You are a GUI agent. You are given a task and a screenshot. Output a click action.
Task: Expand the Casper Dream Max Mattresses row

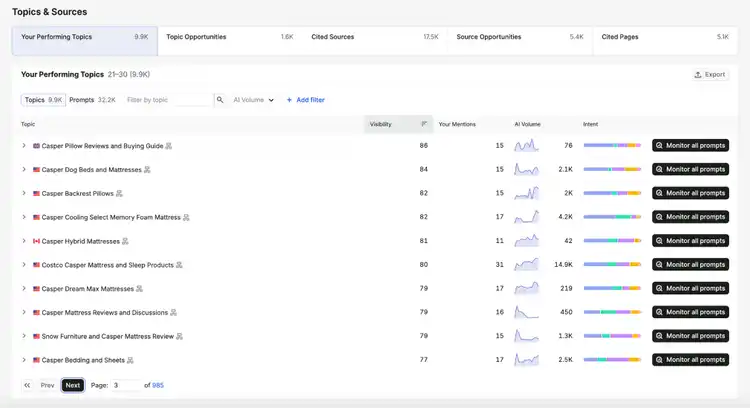pyautogui.click(x=24, y=288)
